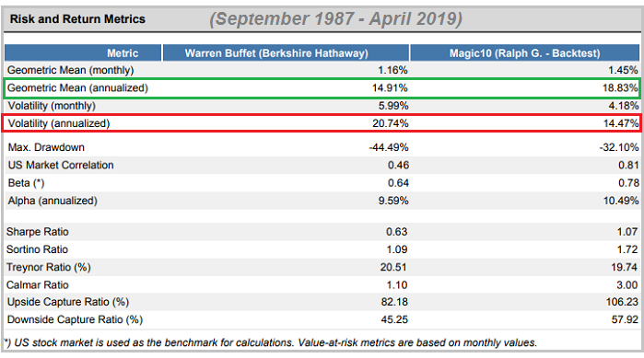
Task: Click the Beta (*) row label
Action: point(26,183)
